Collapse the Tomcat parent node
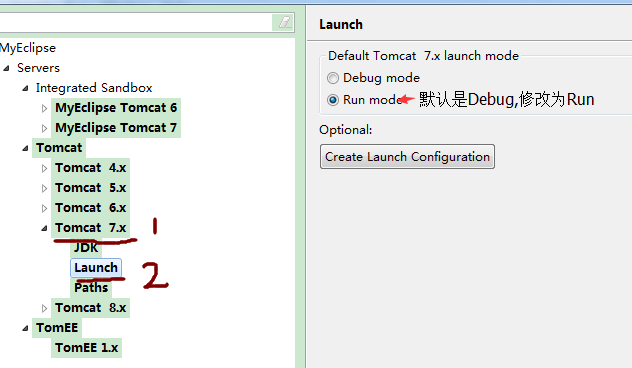The width and height of the screenshot is (632, 368). pyautogui.click(x=25, y=148)
